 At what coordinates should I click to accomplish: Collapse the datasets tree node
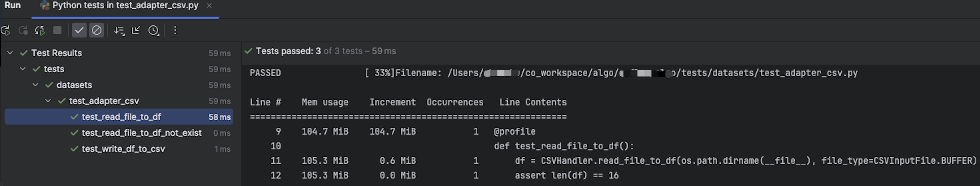pyautogui.click(x=35, y=85)
